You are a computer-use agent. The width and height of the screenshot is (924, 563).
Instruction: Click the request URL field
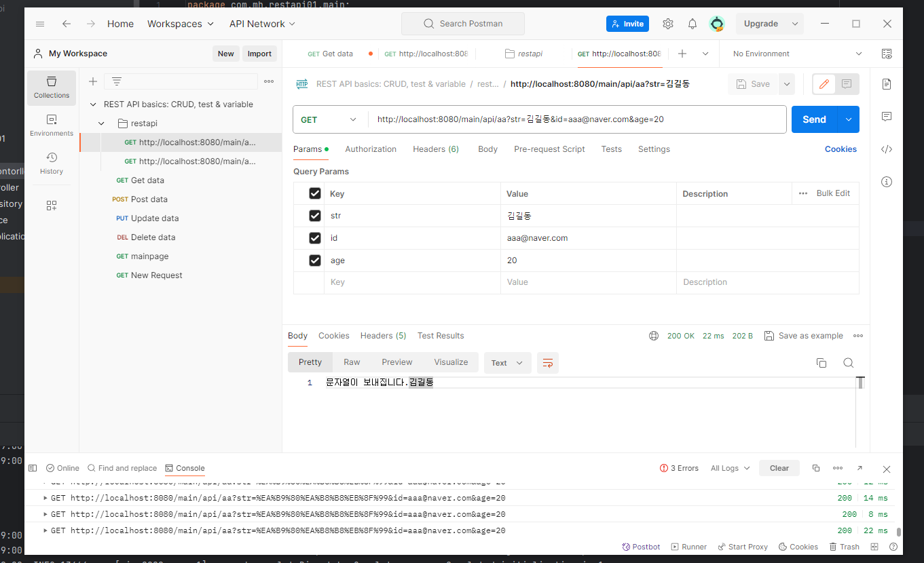tap(577, 119)
